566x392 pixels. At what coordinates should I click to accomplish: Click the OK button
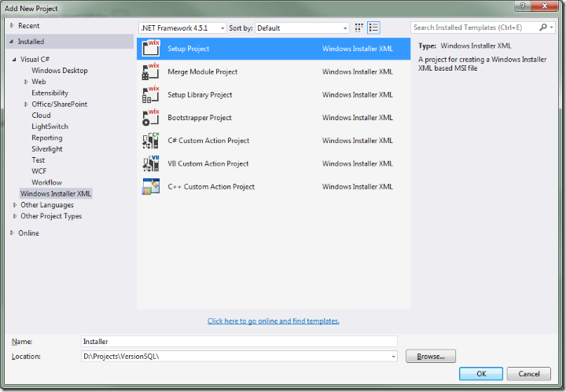click(x=481, y=374)
